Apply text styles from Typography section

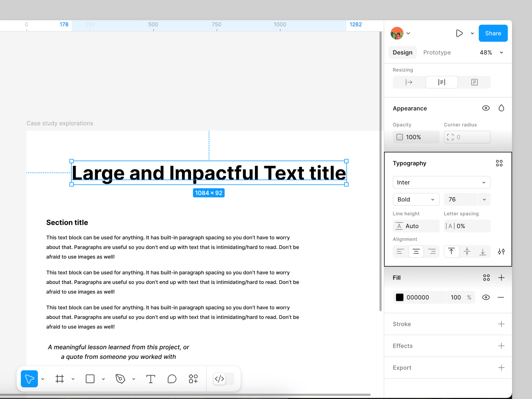pos(499,163)
